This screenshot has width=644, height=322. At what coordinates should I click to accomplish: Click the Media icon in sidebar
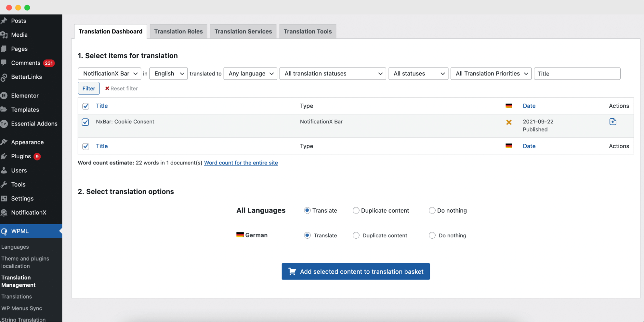[x=4, y=35]
